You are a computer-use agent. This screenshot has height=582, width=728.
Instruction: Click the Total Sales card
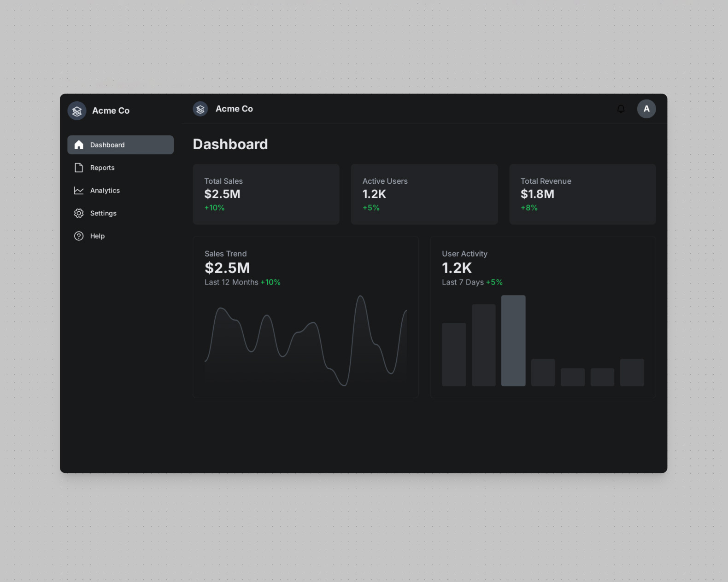point(266,194)
